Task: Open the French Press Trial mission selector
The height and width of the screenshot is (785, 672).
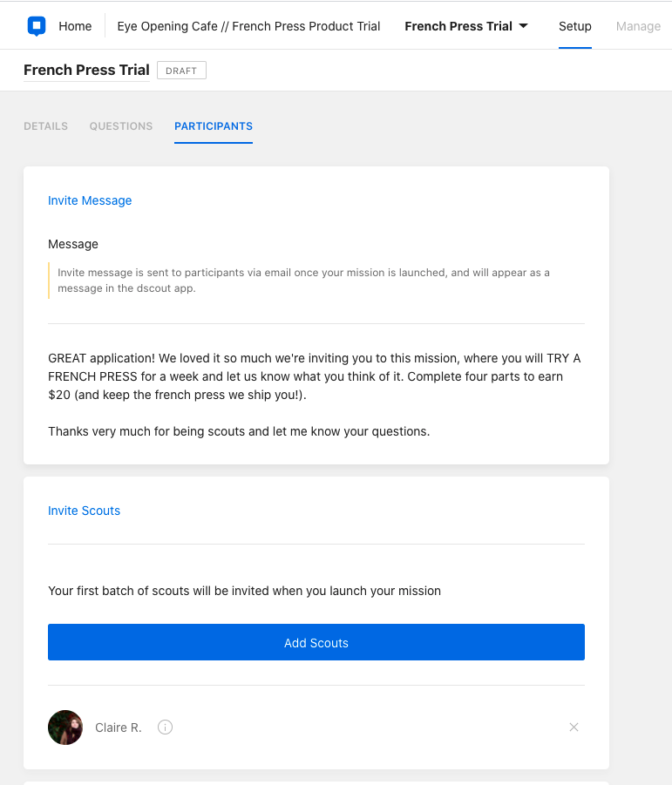Action: tap(466, 26)
